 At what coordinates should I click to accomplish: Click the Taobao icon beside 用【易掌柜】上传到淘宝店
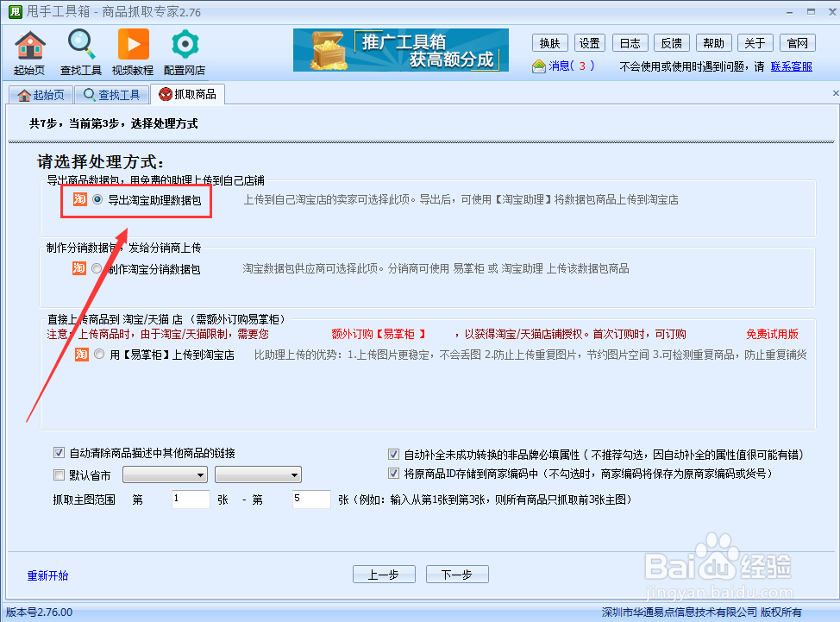point(81,354)
